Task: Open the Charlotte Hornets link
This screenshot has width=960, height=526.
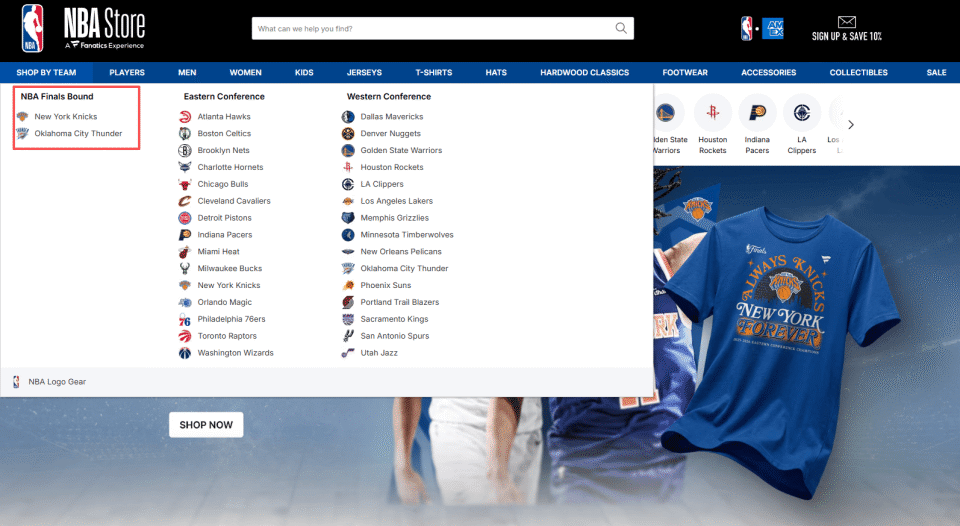Action: 230,167
